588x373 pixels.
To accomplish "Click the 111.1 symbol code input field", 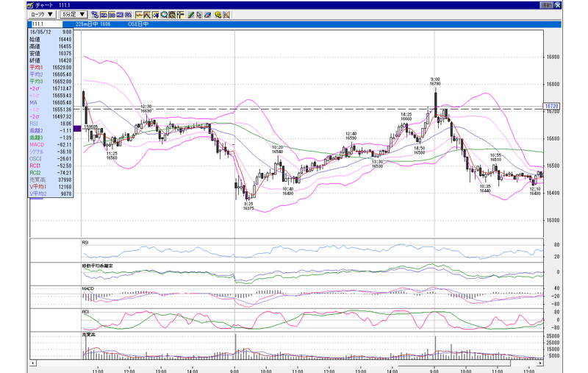I will point(46,24).
